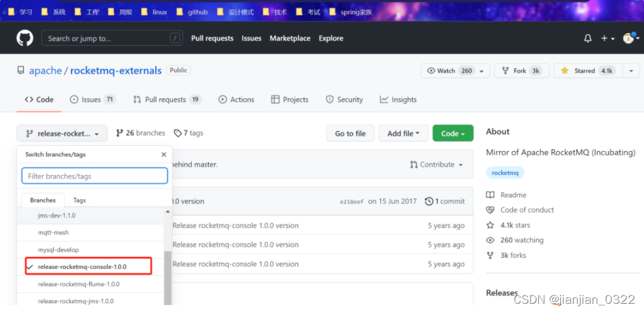The image size is (644, 312).
Task: Go to Explore
Action: pos(331,38)
